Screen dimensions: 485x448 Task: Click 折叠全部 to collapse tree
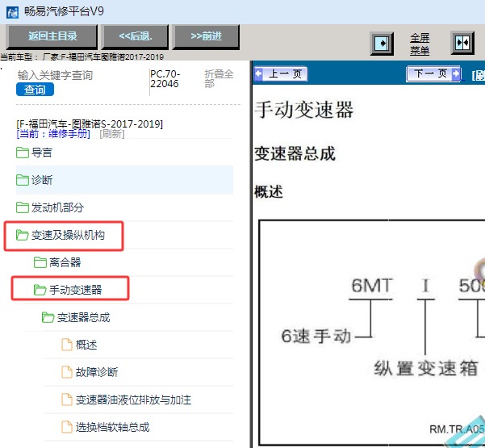pos(219,79)
